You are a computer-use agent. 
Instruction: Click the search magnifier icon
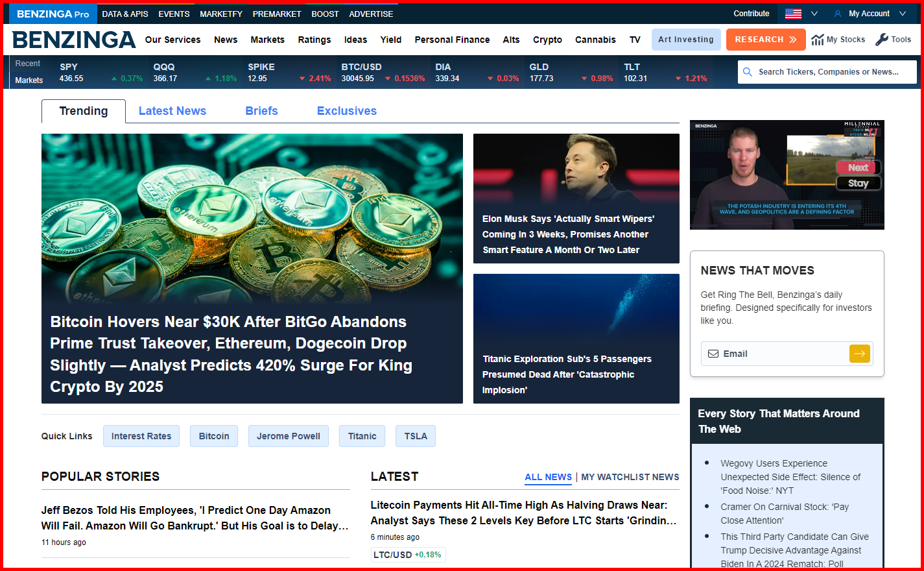click(x=748, y=72)
